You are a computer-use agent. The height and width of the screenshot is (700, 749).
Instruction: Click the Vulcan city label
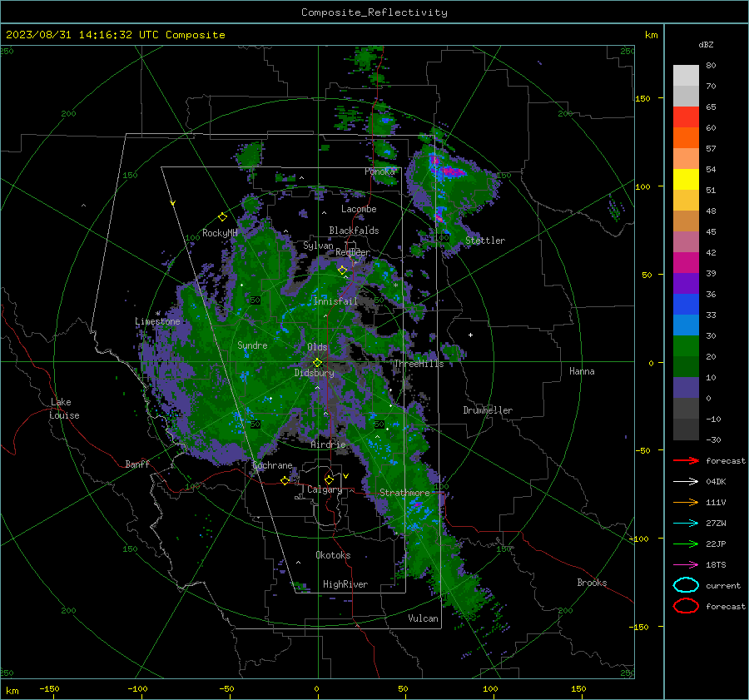click(423, 618)
